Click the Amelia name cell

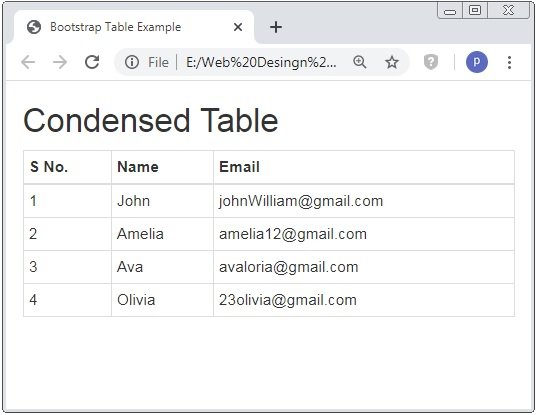point(162,234)
